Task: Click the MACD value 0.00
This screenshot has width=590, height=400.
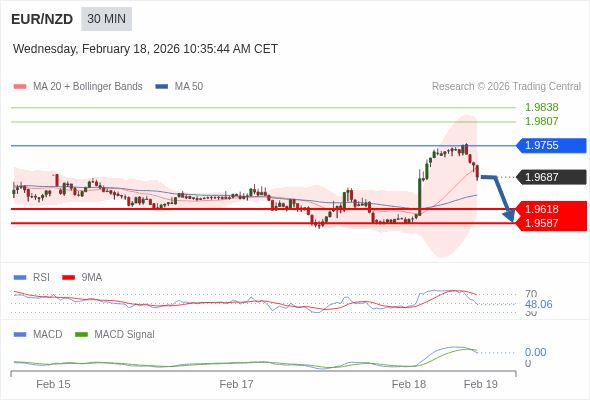Action: pyautogui.click(x=535, y=352)
